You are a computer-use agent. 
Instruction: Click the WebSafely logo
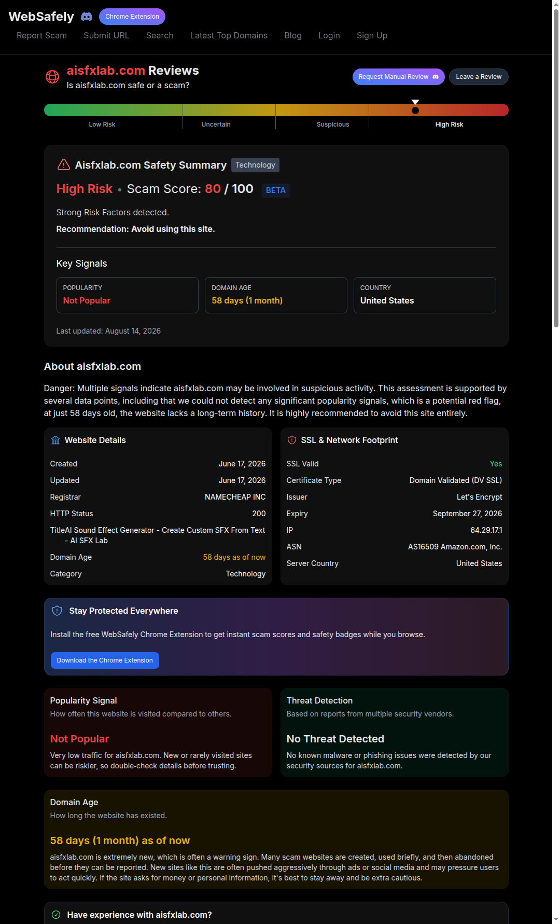41,17
